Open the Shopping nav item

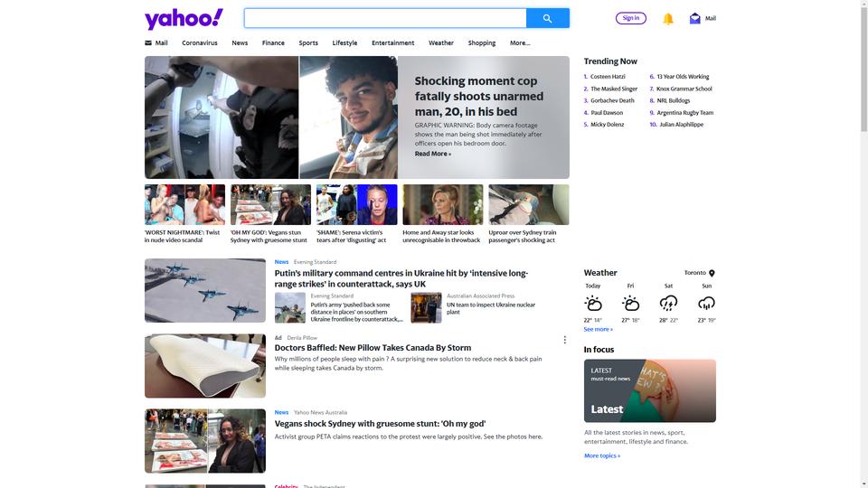[x=482, y=42]
